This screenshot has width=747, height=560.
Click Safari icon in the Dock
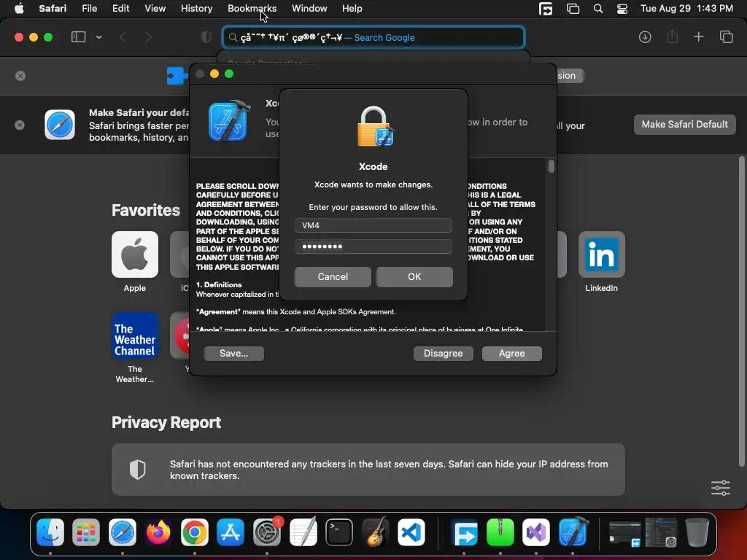click(123, 532)
